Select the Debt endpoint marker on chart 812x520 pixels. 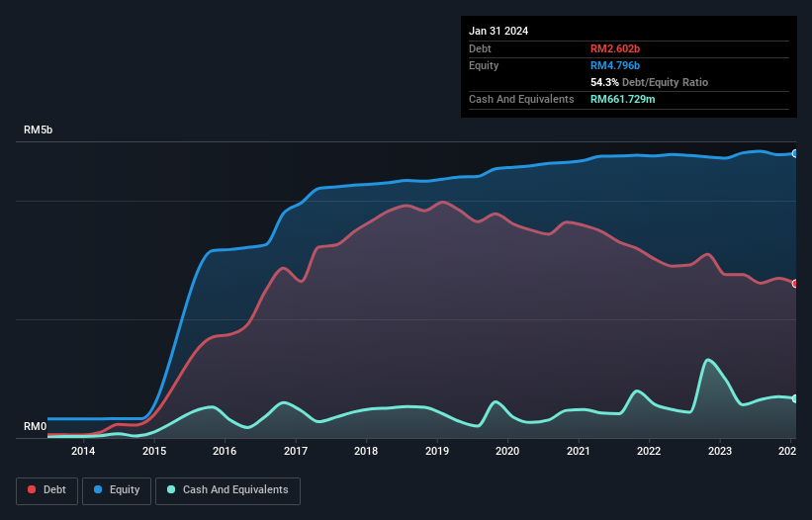795,284
